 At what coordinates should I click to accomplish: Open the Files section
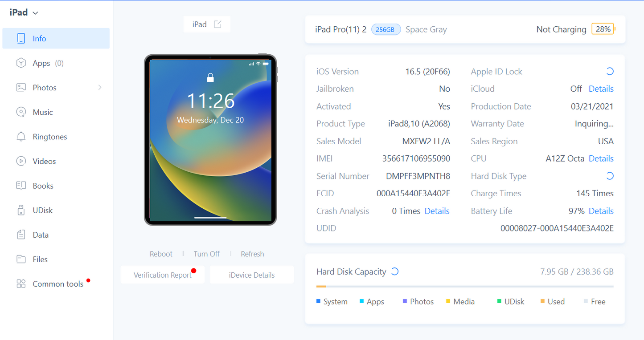point(40,259)
